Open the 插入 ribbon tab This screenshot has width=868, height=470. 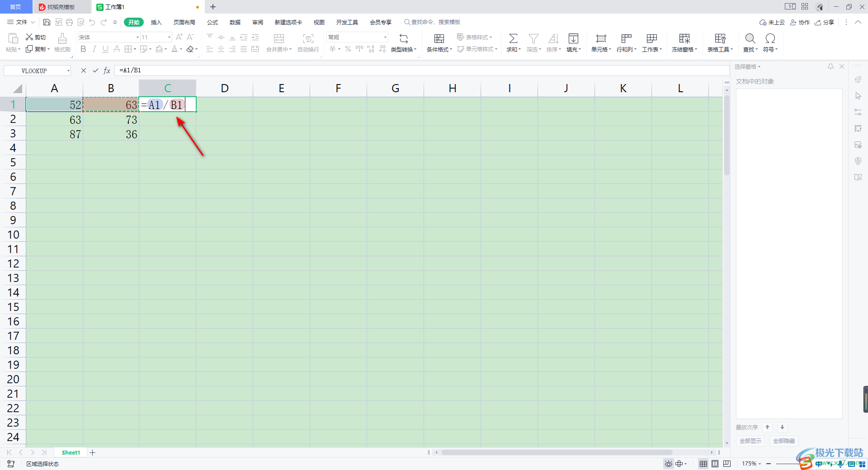click(x=156, y=22)
